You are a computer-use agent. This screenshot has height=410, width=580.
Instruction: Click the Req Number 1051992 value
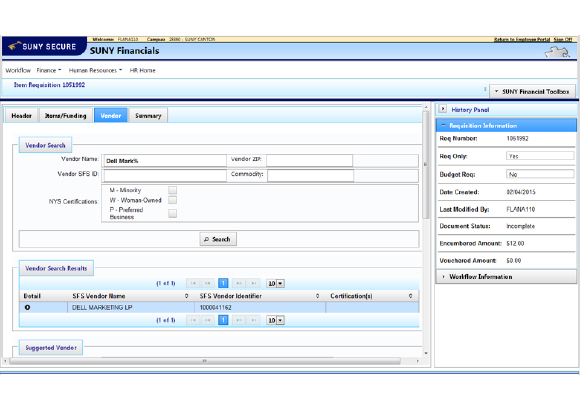point(517,138)
